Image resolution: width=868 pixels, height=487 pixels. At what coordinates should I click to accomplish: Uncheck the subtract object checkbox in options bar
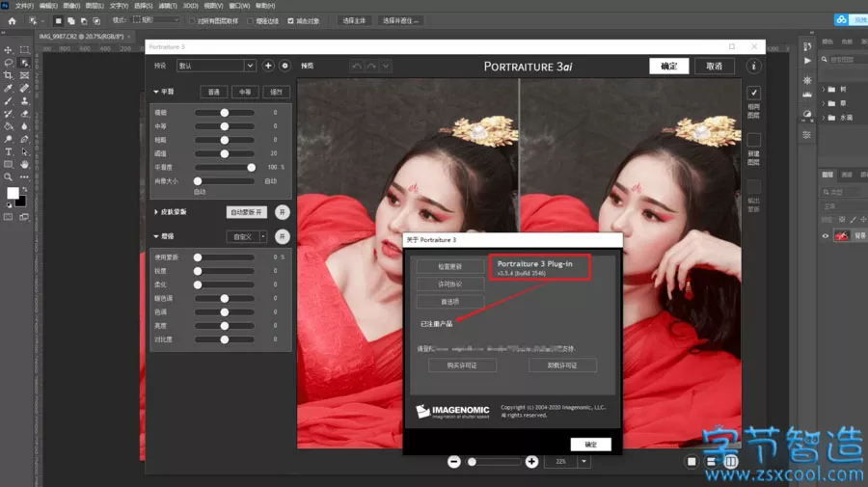(x=290, y=21)
